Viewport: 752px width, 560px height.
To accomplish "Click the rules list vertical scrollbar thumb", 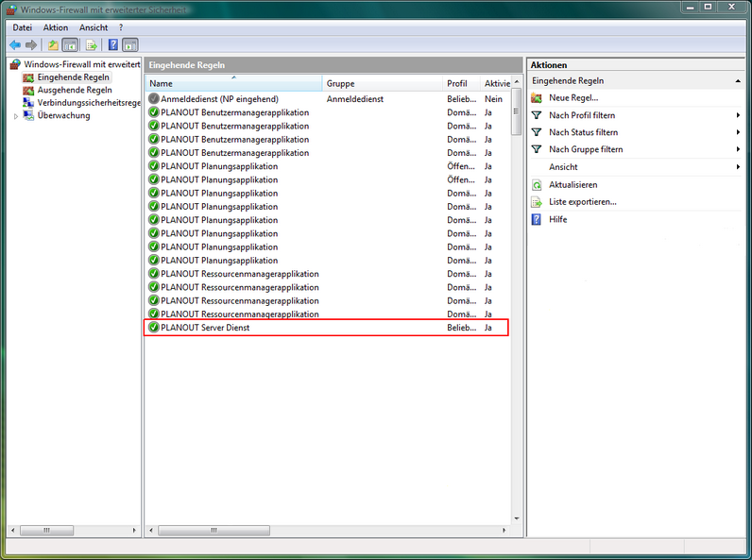I will point(517,112).
